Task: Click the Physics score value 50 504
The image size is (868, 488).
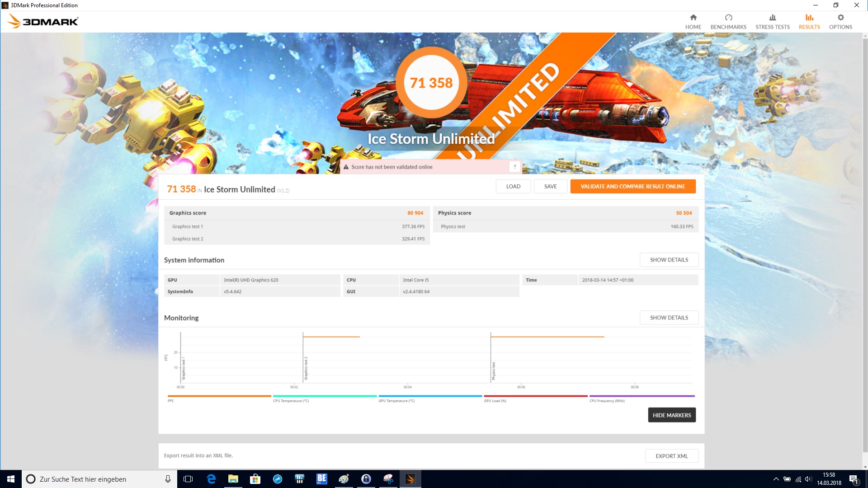Action: pos(684,213)
